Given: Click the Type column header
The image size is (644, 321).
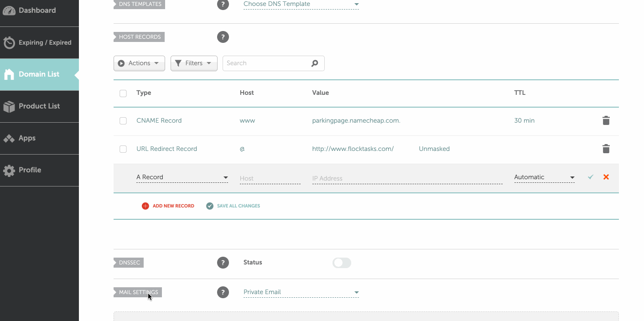Looking at the screenshot, I should pyautogui.click(x=144, y=93).
